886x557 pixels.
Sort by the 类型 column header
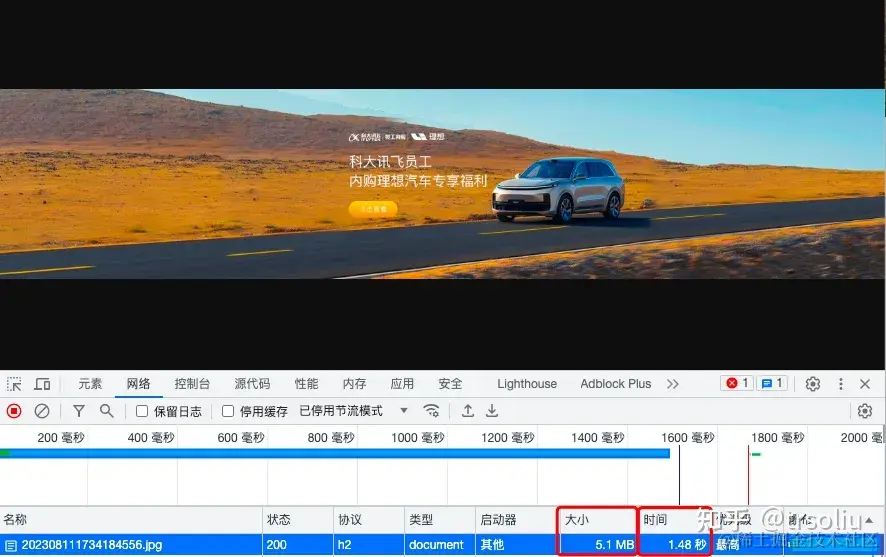tap(440, 520)
